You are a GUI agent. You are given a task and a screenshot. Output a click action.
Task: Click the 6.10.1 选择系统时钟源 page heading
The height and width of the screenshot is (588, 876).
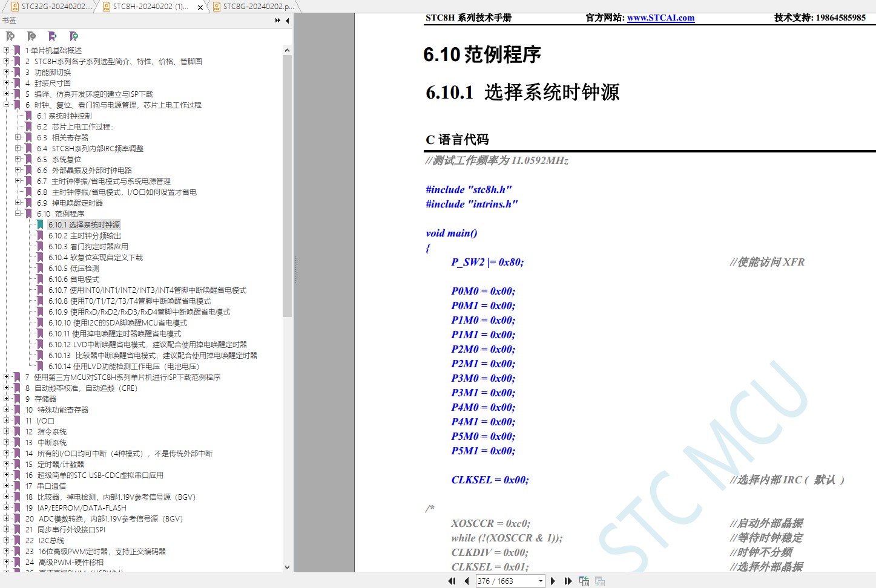[x=522, y=93]
